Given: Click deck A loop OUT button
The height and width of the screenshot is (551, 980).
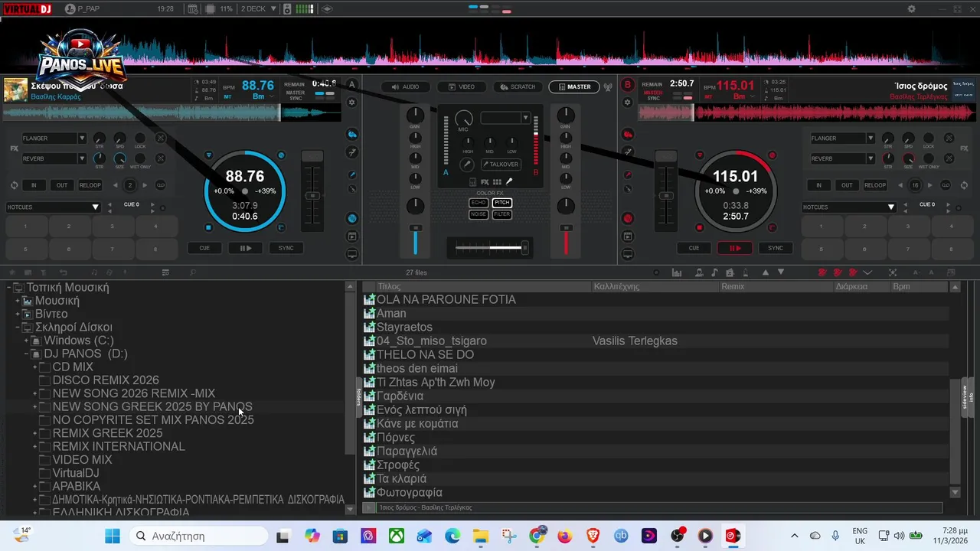Looking at the screenshot, I should (x=62, y=185).
